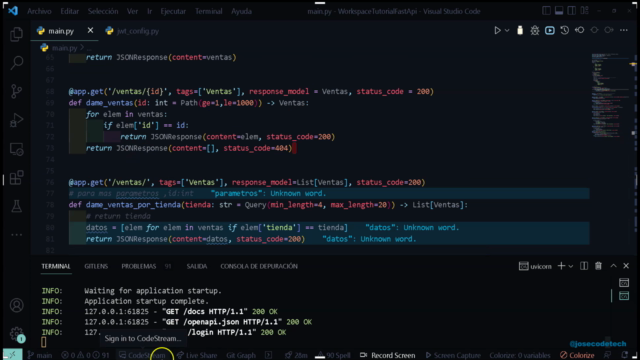Open the Manage gear icon
The height and width of the screenshot is (360, 640).
[16, 333]
